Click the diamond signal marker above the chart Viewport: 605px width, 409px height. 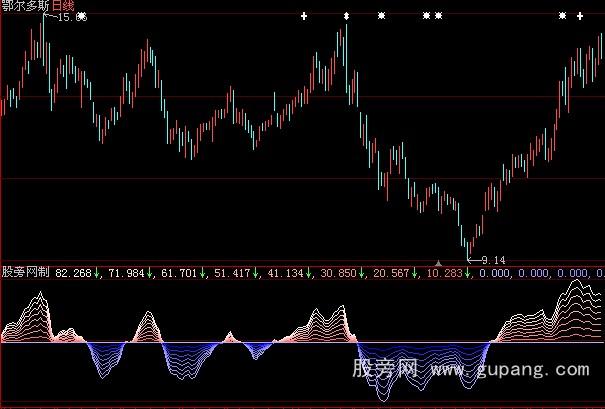tap(346, 16)
